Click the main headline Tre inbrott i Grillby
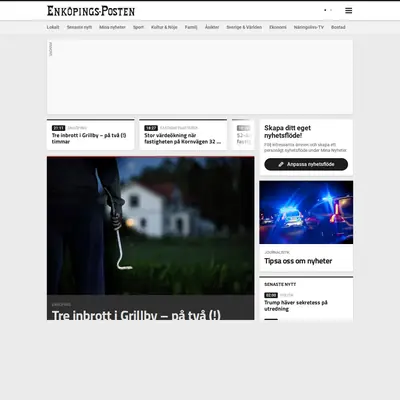The width and height of the screenshot is (400, 400). (136, 315)
